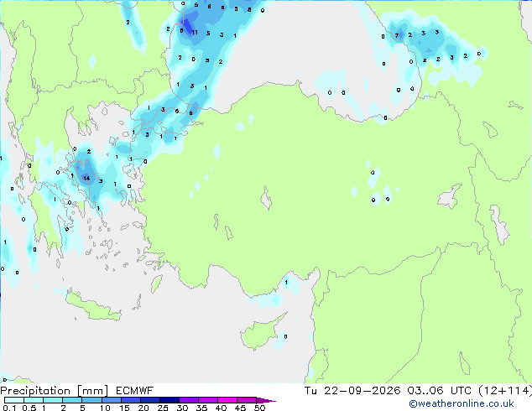Click the 11 mm value near top
This screenshot has height=411, width=532.
coord(195,33)
